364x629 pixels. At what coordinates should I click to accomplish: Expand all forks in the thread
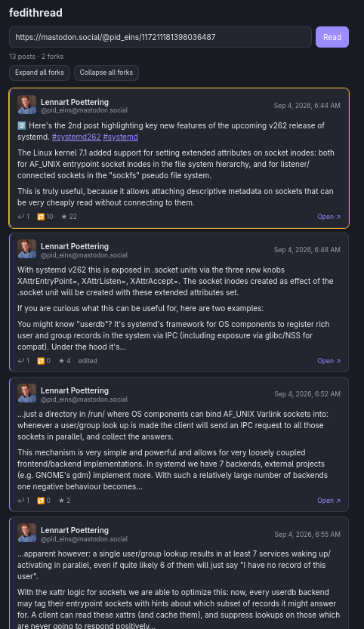coord(39,72)
